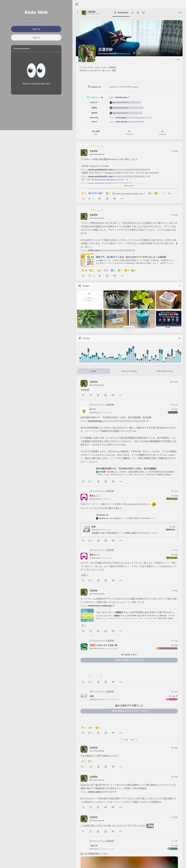The image size is (186, 868).
Task: Click the up chevron beside 7/20
Action: tap(122, 740)
